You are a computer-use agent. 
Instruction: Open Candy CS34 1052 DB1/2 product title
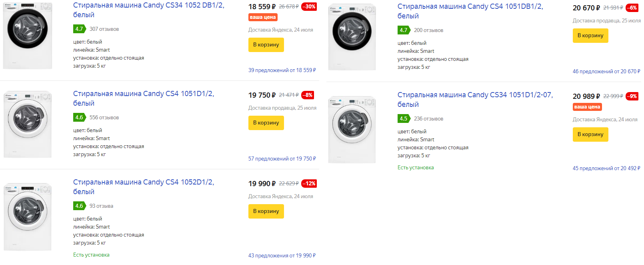pos(148,6)
